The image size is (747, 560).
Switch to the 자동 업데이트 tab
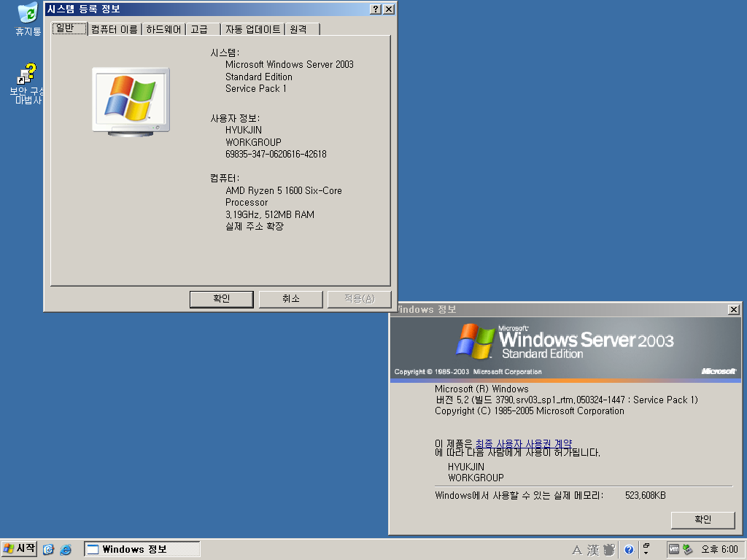(x=252, y=29)
